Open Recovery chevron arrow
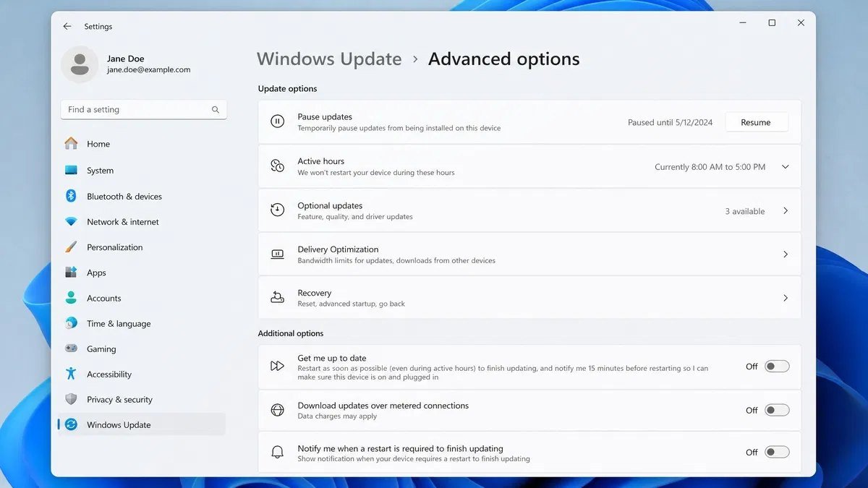 click(x=786, y=298)
